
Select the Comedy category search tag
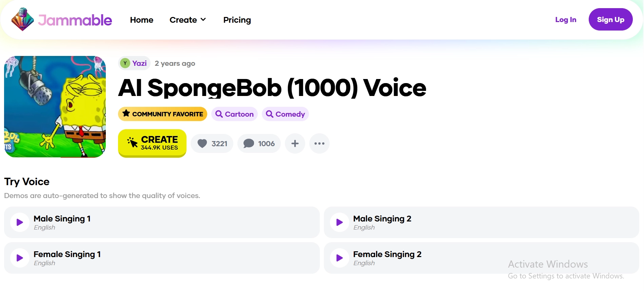(x=285, y=114)
